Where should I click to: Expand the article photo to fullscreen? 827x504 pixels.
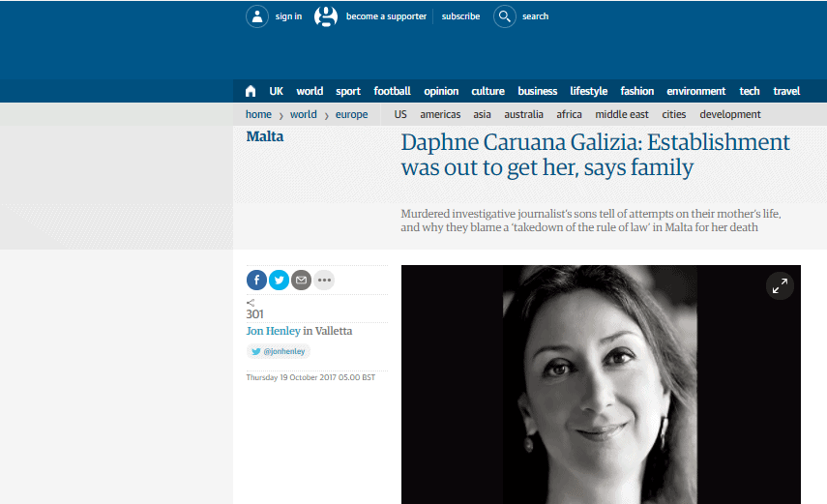779,285
